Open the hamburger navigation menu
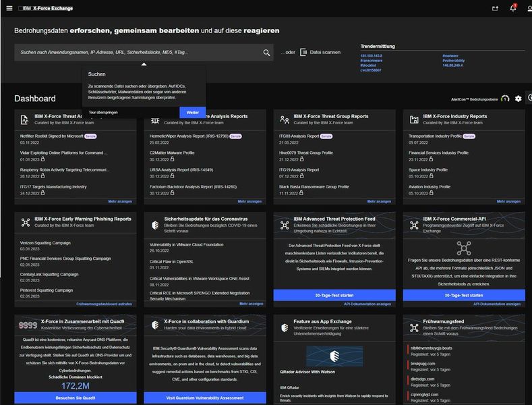The width and height of the screenshot is (532, 405). pos(9,8)
